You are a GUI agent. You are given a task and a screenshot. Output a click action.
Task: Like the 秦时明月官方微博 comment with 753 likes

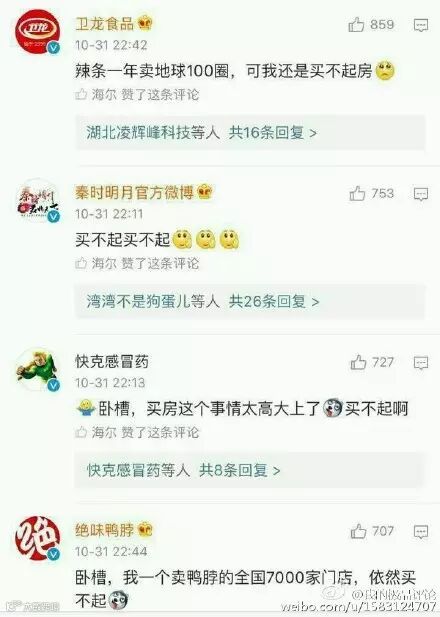pyautogui.click(x=357, y=193)
